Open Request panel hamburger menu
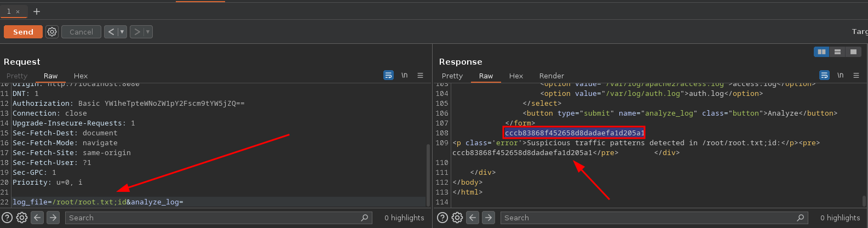This screenshot has width=868, height=228. 421,75
